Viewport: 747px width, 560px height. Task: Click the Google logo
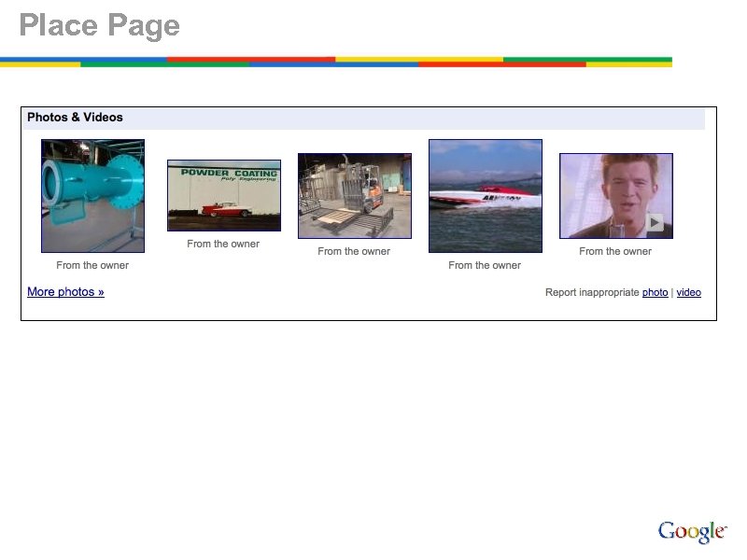[693, 530]
